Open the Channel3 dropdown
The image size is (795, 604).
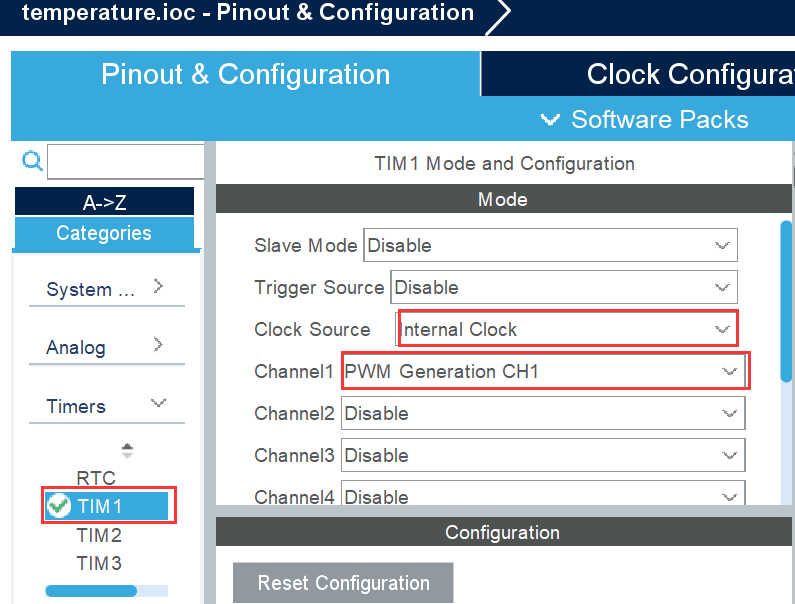(x=542, y=455)
